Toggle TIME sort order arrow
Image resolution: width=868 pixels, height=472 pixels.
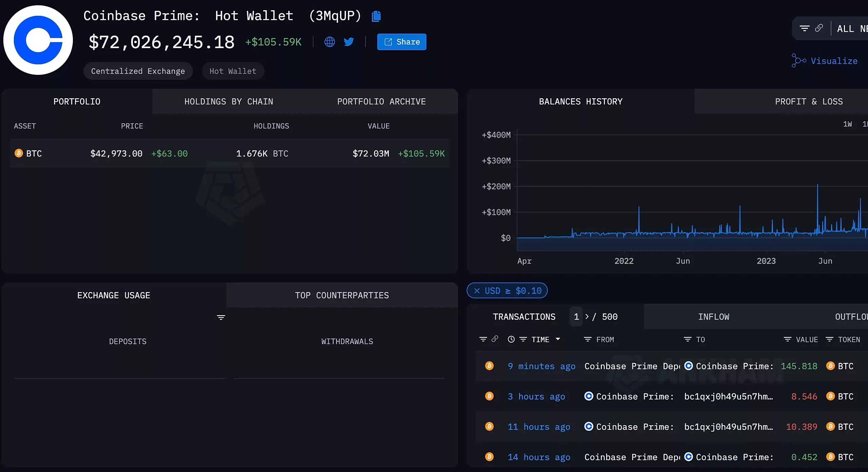(558, 339)
